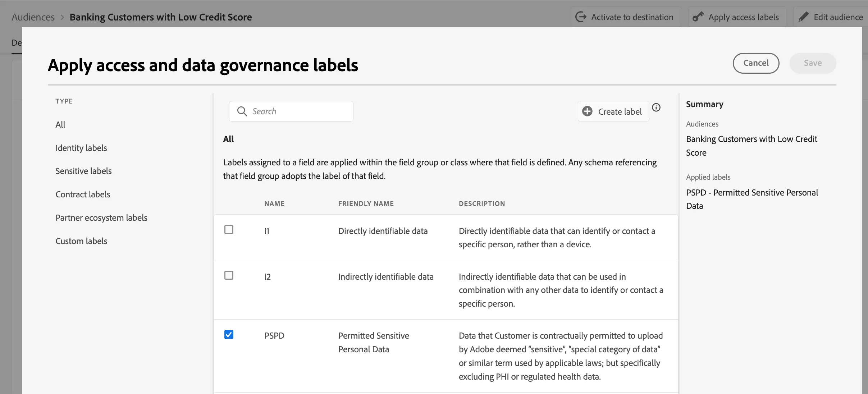
Task: Select the All type filter
Action: pos(60,124)
